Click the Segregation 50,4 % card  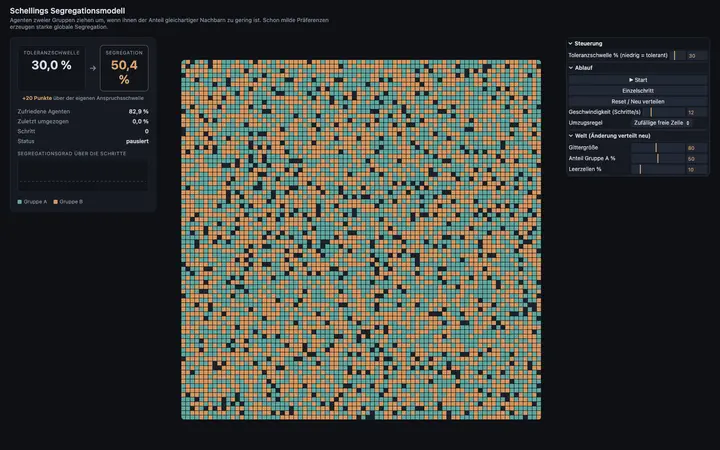point(124,68)
